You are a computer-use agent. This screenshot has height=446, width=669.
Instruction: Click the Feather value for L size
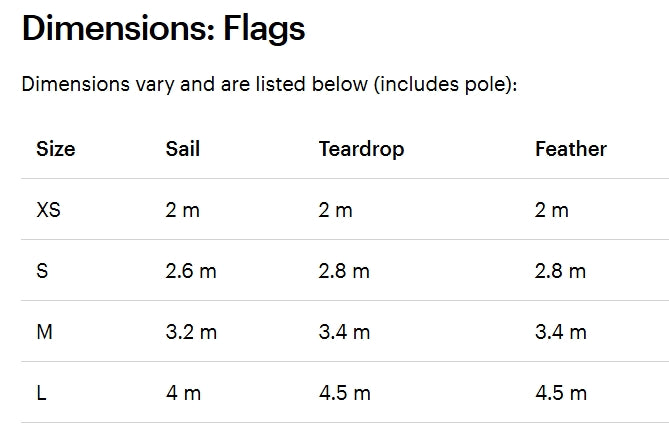pyautogui.click(x=561, y=393)
